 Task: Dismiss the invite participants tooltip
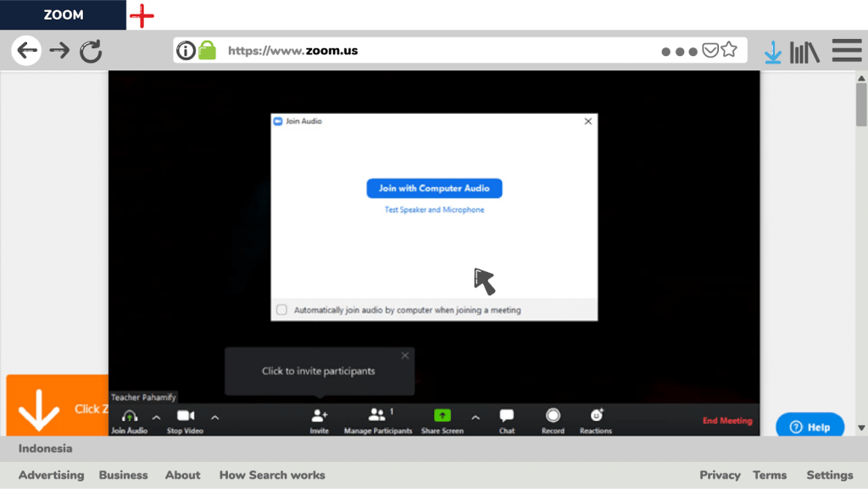[405, 356]
